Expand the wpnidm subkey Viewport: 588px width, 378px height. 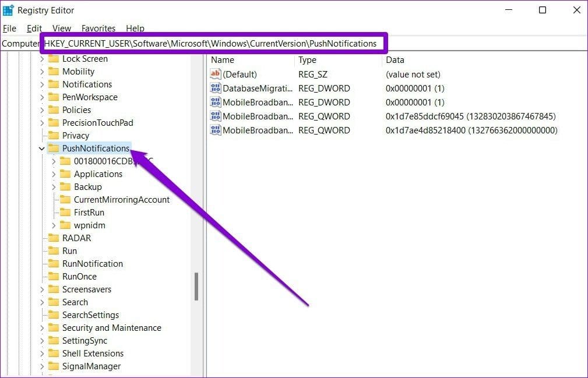point(54,225)
